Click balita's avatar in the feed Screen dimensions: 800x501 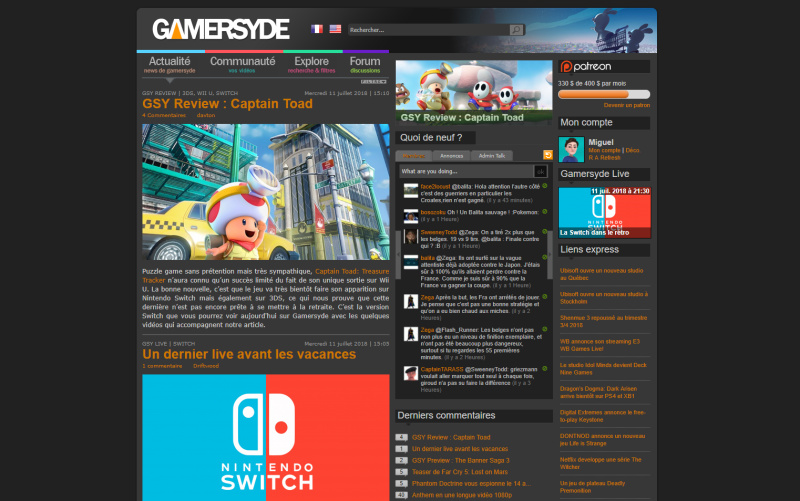click(411, 262)
